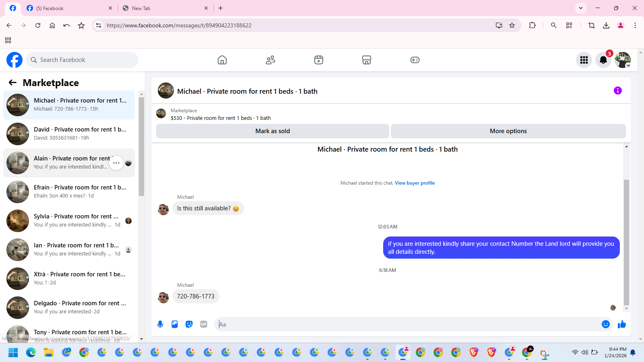Click the voice clip microphone icon
The height and width of the screenshot is (362, 644).
(160, 324)
